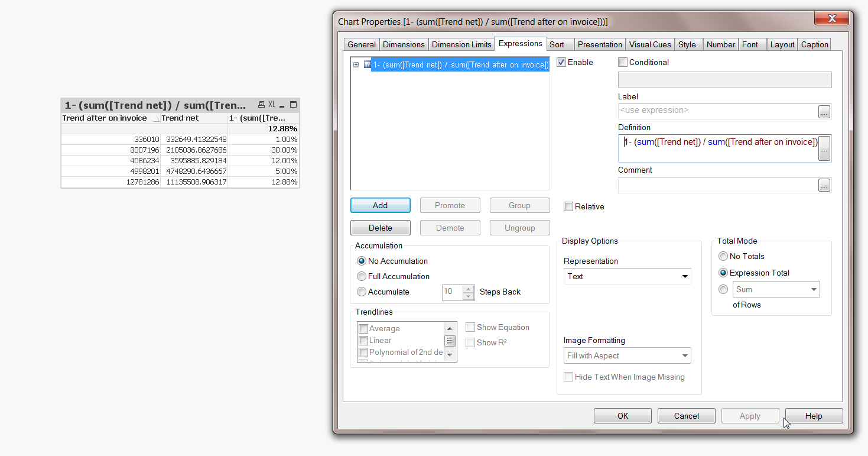Click the 30.00% cell in table
This screenshot has height=456, width=868.
point(264,150)
